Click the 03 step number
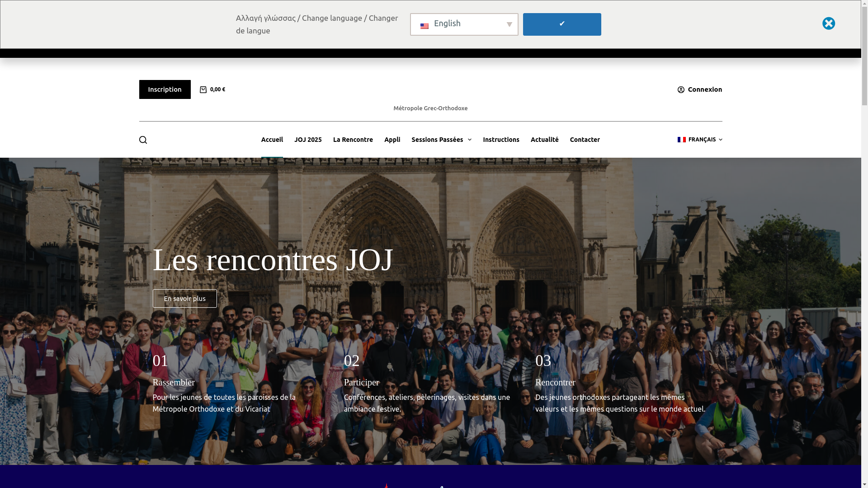 click(543, 361)
